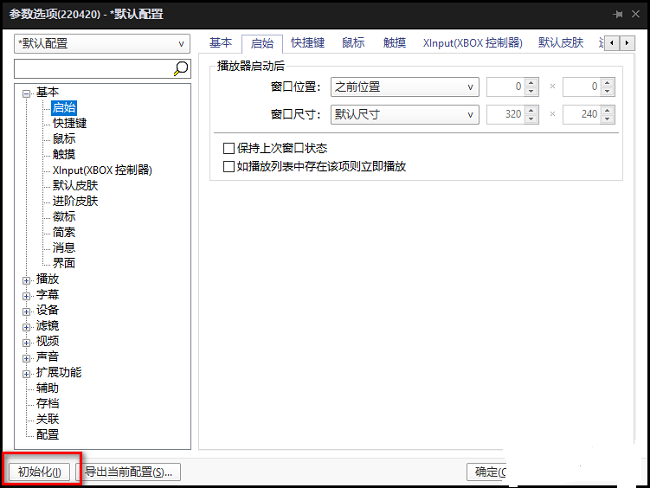
Task: Select 默认皮肤 in the tree
Action: coord(75,185)
